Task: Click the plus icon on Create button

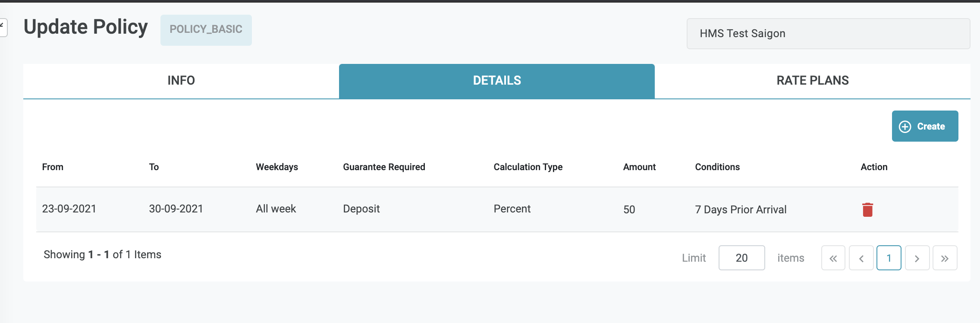Action: point(905,127)
